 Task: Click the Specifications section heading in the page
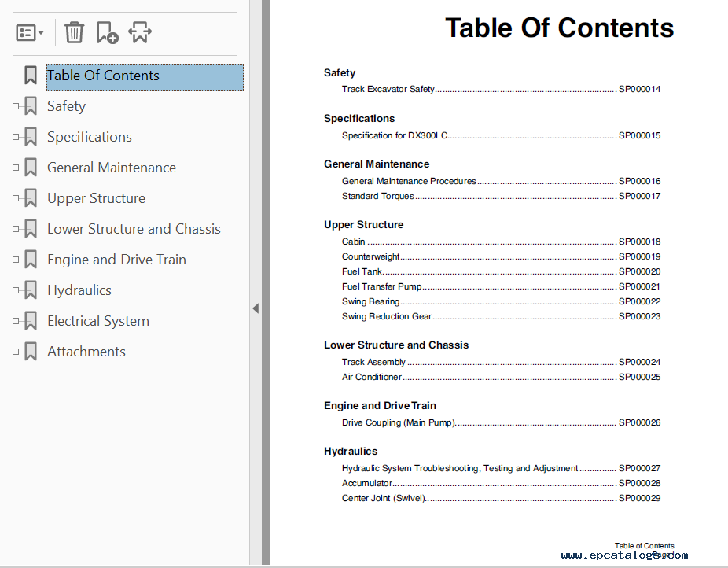[359, 119]
